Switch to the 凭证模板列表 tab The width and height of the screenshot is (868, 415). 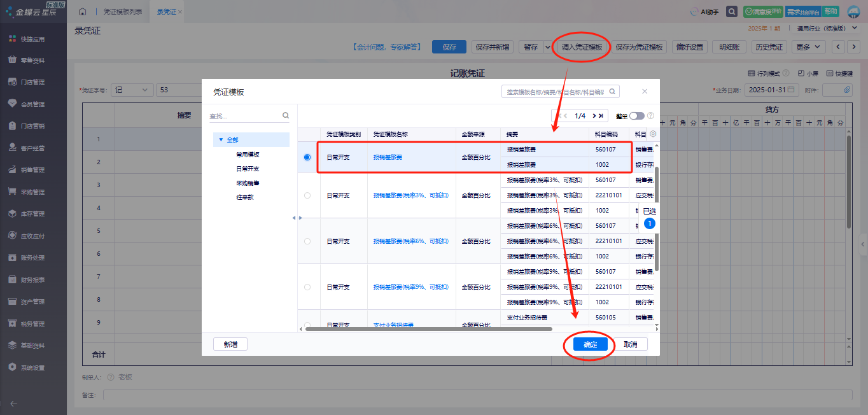click(123, 12)
